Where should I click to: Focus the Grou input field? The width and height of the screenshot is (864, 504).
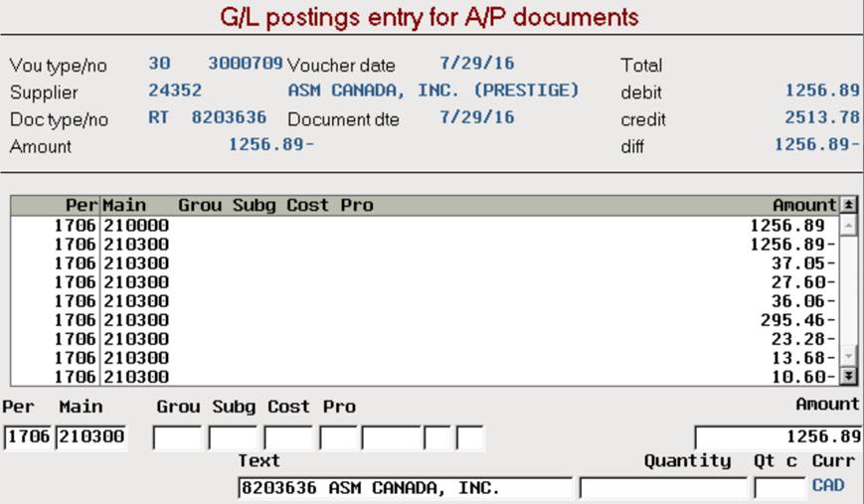pyautogui.click(x=177, y=438)
